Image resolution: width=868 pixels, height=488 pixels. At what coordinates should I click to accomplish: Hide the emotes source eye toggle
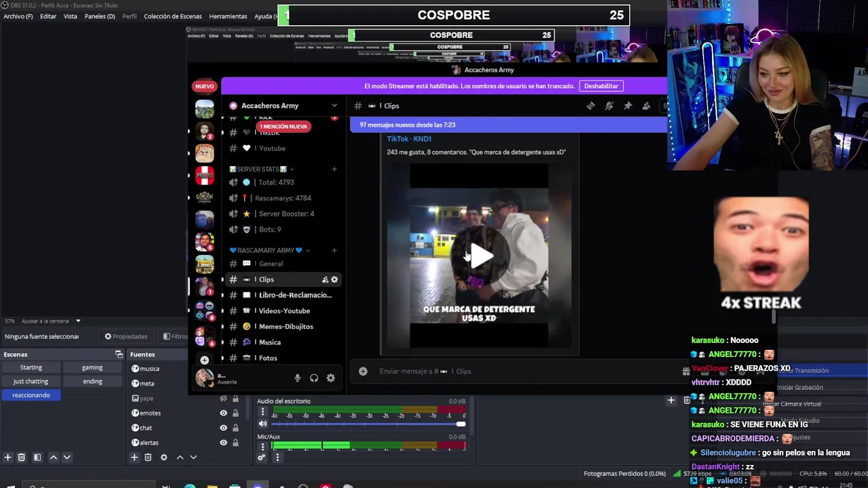[x=223, y=413]
